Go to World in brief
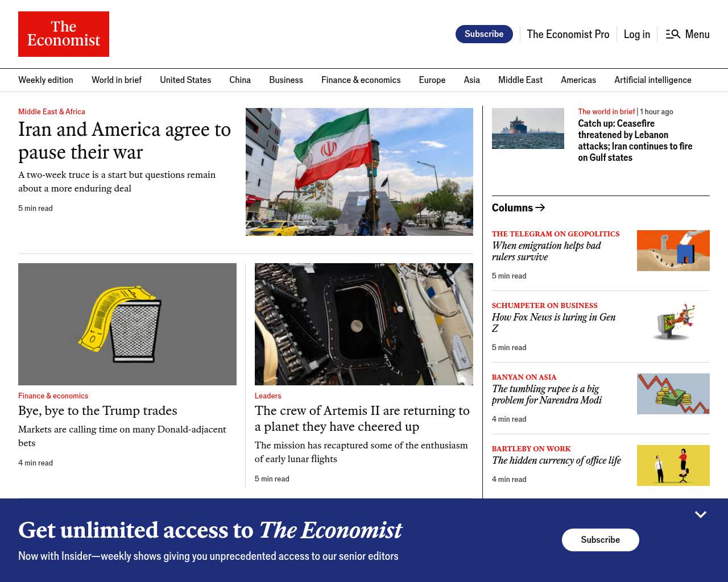This screenshot has height=582, width=728. pos(117,80)
